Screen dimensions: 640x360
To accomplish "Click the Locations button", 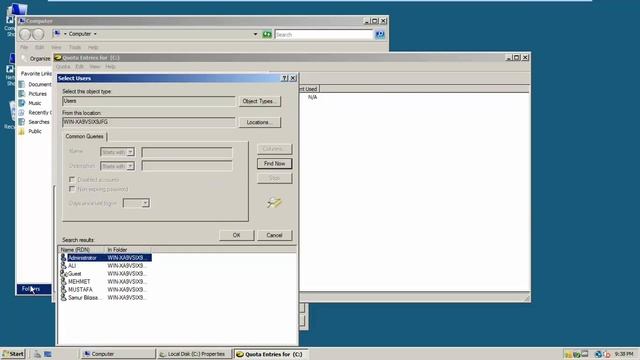I will [260, 122].
